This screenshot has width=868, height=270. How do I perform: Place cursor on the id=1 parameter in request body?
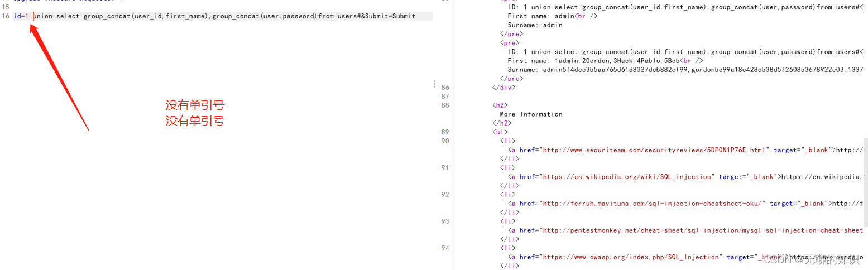click(21, 16)
